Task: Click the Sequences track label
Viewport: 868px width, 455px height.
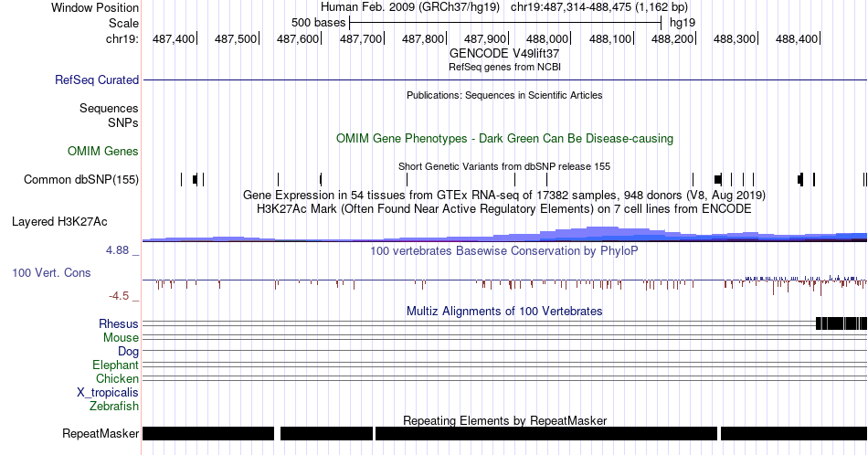Action: 109,108
